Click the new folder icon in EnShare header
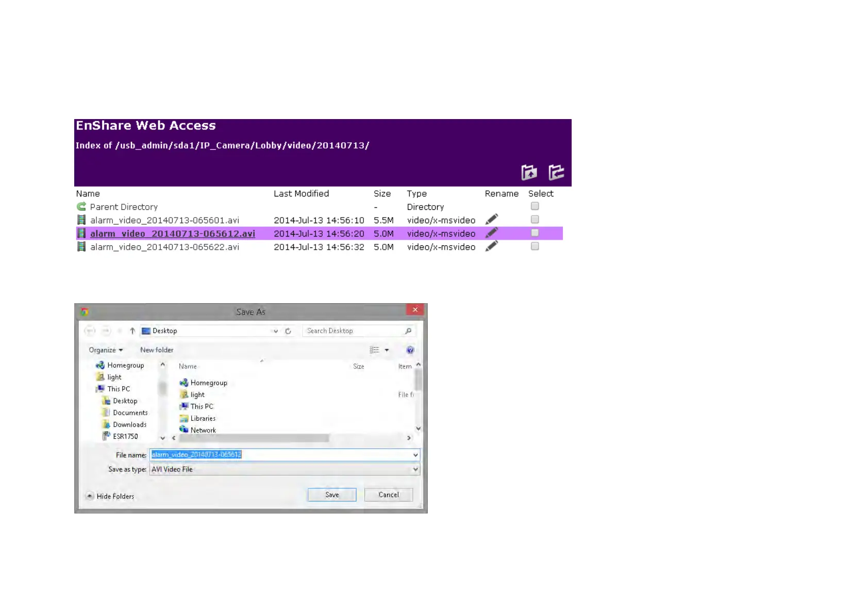868x614 pixels. tap(556, 172)
